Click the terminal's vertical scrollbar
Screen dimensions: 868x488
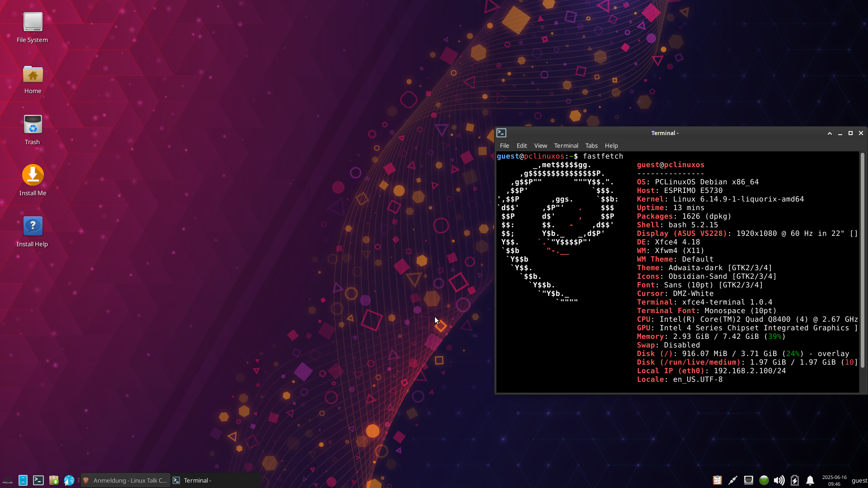(x=862, y=260)
